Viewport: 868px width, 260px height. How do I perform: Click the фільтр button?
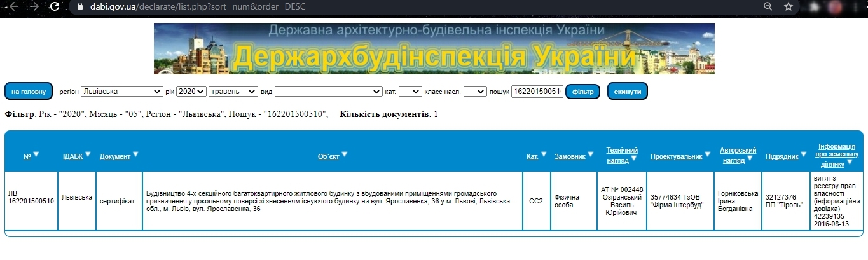pyautogui.click(x=583, y=92)
